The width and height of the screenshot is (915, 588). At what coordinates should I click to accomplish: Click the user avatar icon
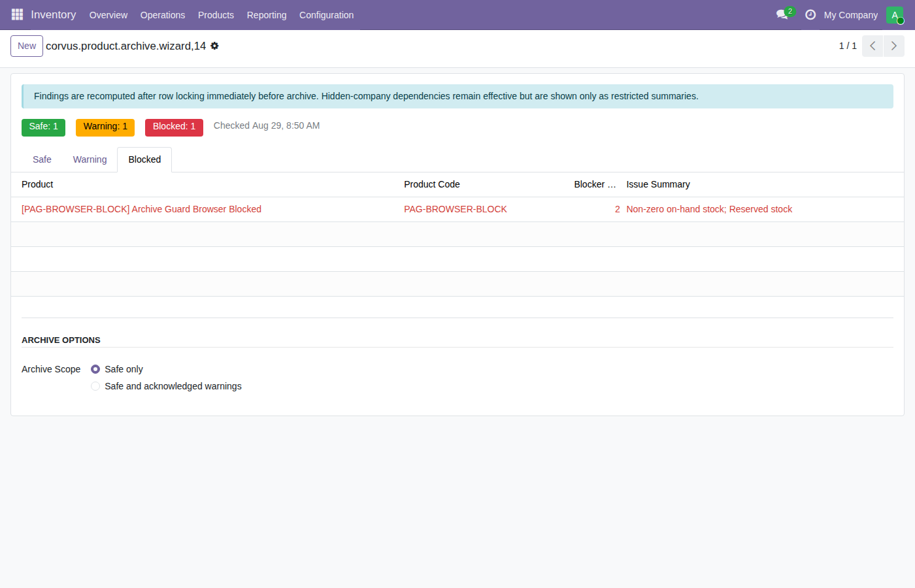[x=895, y=14]
